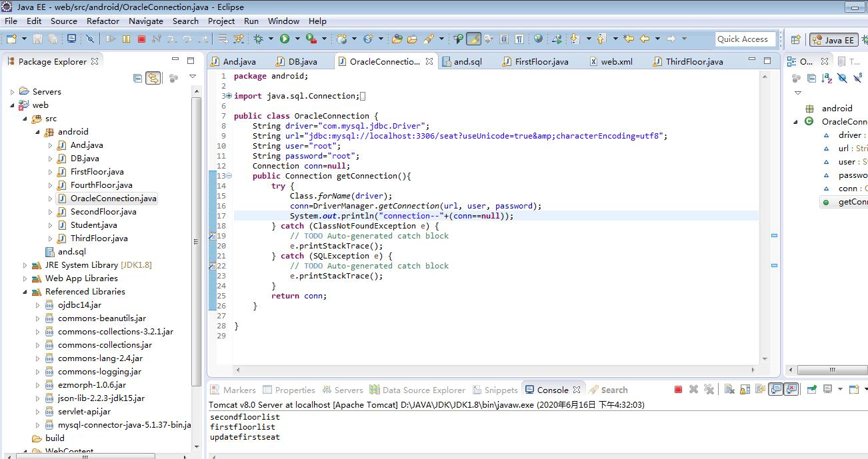Click the New file toolbar icon

(x=11, y=39)
